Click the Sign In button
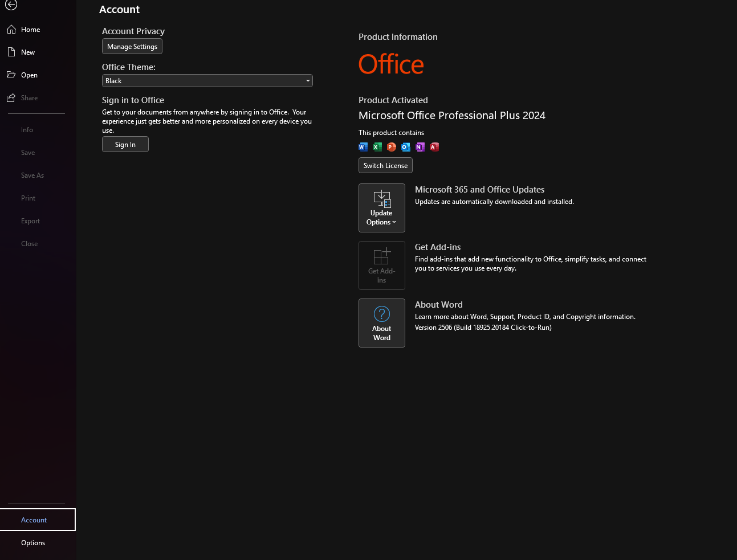 (125, 144)
